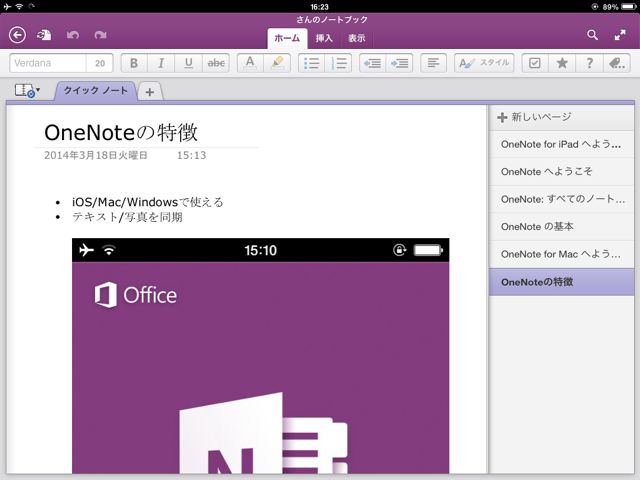640x480 pixels.
Task: Place cursor in テキスト/写真を同期 bullet
Action: coord(127,217)
